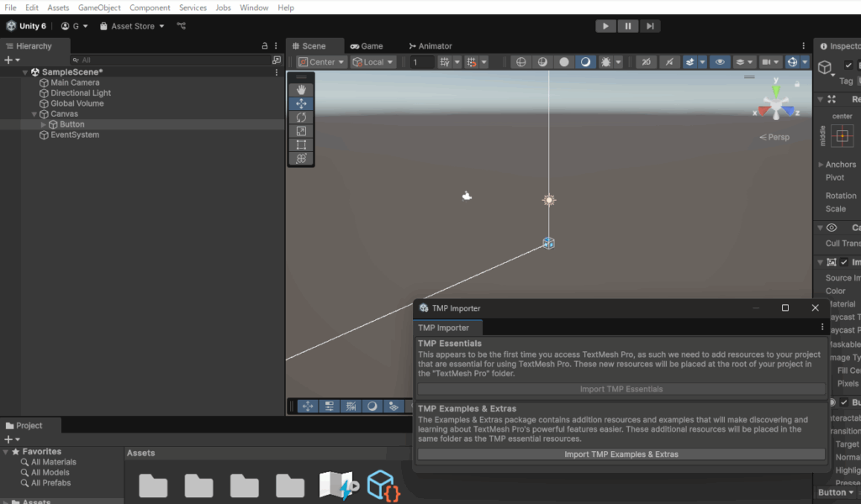Click Import TMP Examples & Extras button
Screen dimensions: 861x504
[621, 454]
